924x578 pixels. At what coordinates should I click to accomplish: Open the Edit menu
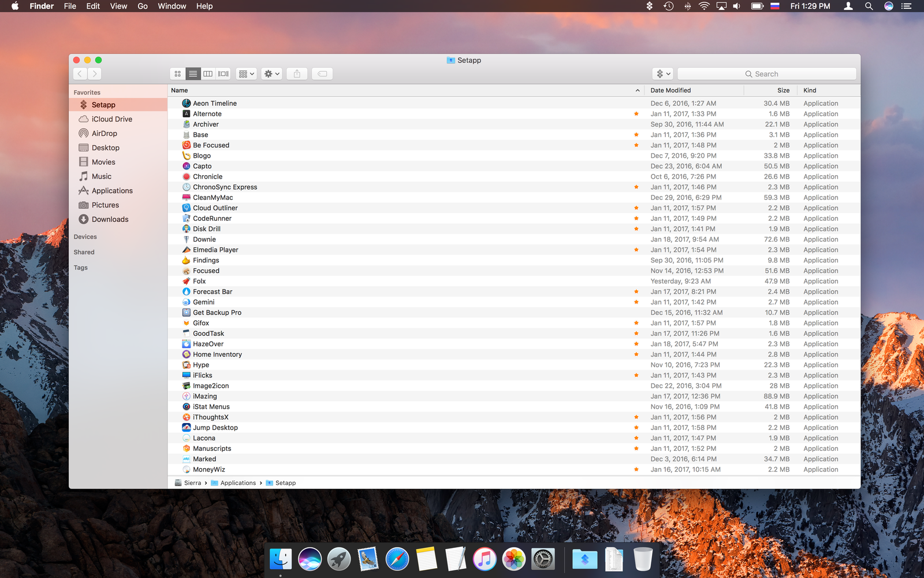click(x=93, y=6)
